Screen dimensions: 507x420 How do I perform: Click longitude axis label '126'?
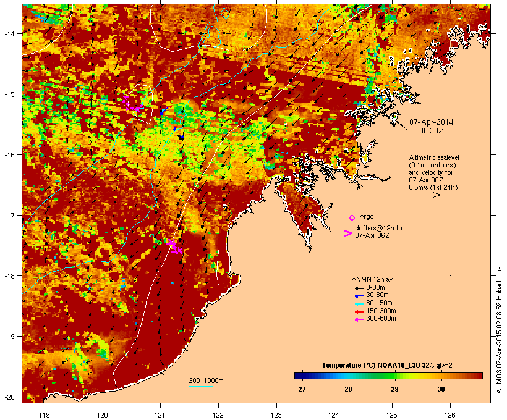[449, 415]
